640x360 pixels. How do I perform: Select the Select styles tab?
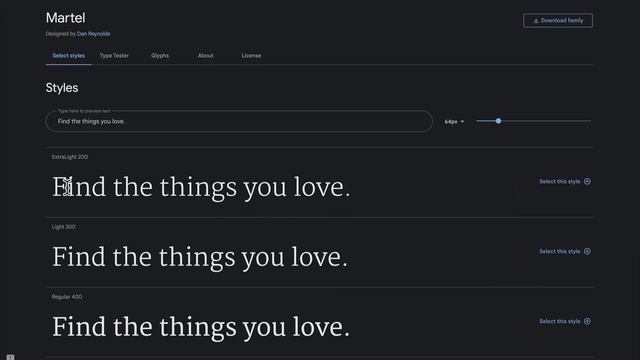click(x=69, y=56)
